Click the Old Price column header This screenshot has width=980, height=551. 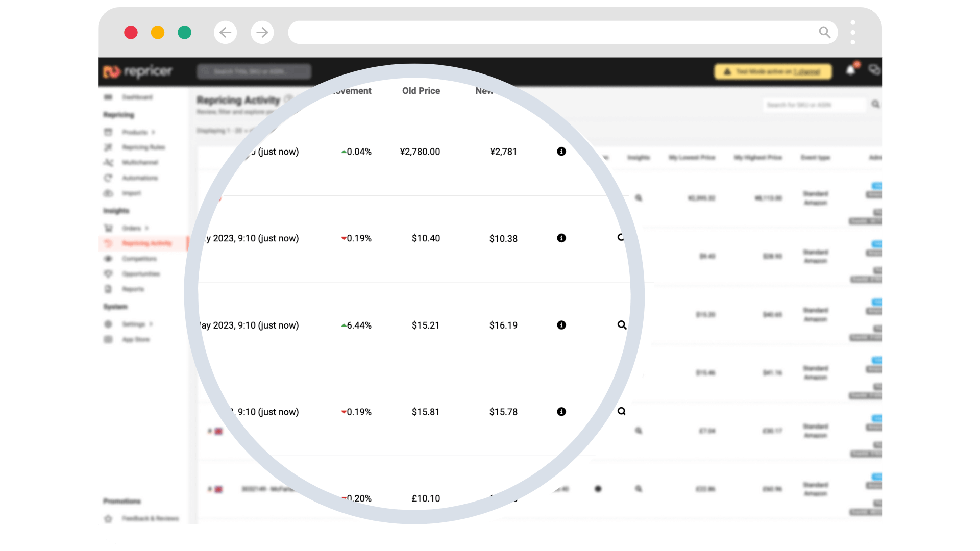pos(421,91)
